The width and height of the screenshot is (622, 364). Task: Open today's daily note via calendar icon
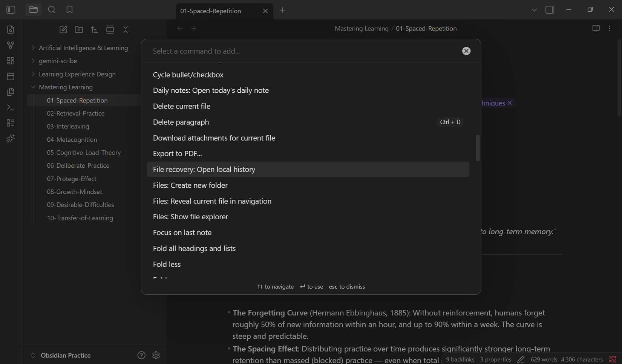tap(10, 76)
